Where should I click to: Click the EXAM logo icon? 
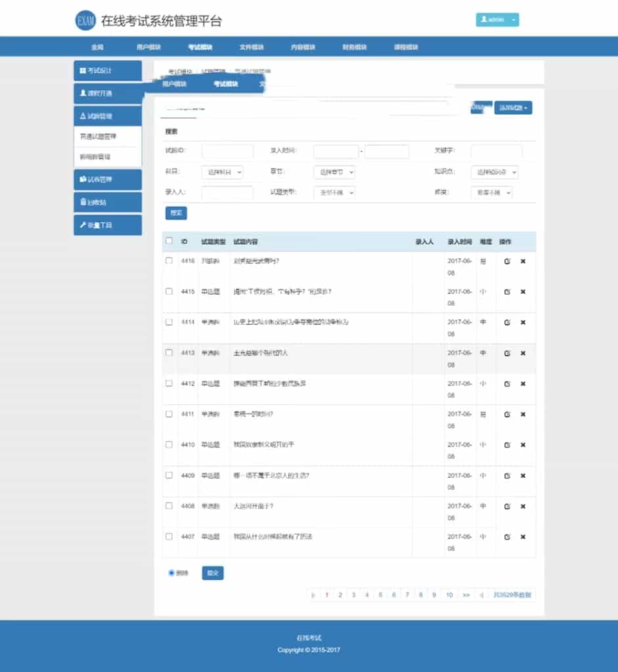tap(85, 20)
